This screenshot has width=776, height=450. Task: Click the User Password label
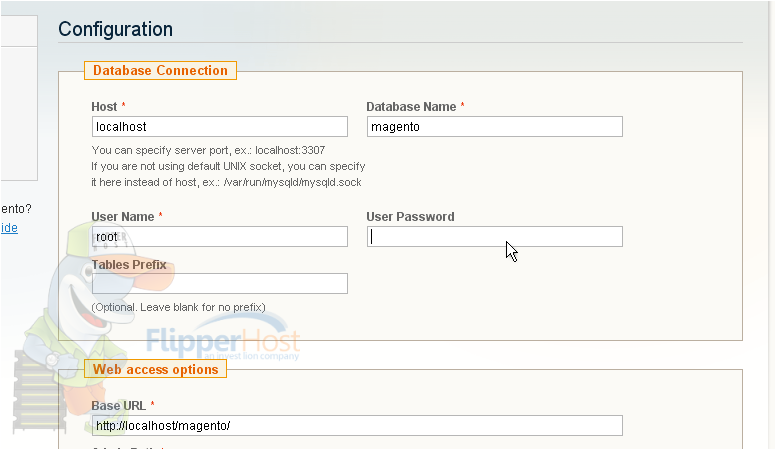coord(410,217)
